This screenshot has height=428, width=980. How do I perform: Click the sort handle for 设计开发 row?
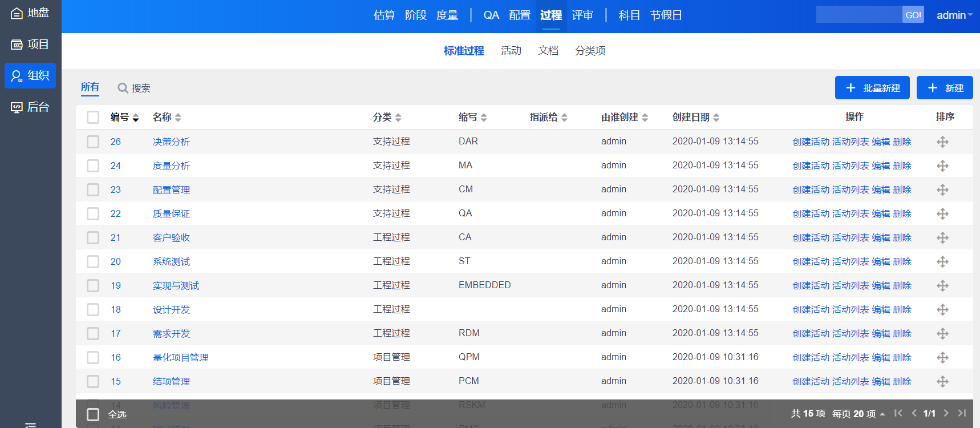click(942, 309)
